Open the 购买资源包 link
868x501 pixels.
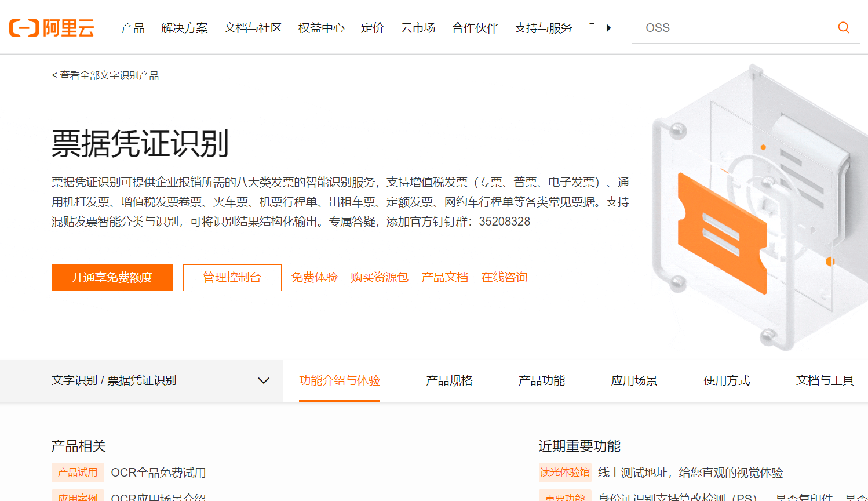380,278
